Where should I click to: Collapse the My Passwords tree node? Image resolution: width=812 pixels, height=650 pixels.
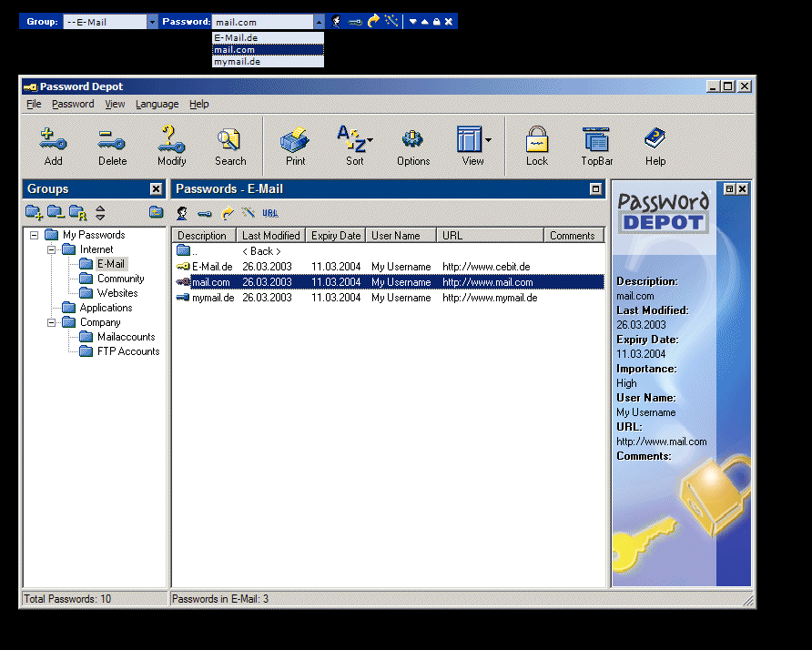tap(35, 235)
